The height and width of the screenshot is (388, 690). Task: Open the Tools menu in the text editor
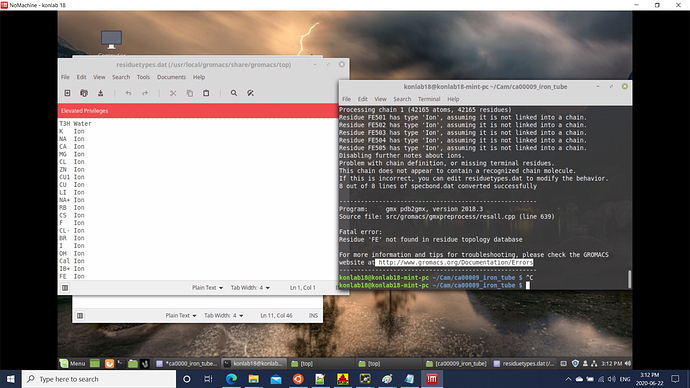(143, 77)
